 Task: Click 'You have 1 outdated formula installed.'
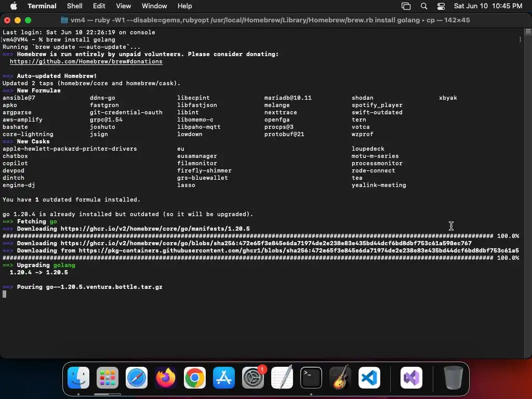tap(71, 199)
